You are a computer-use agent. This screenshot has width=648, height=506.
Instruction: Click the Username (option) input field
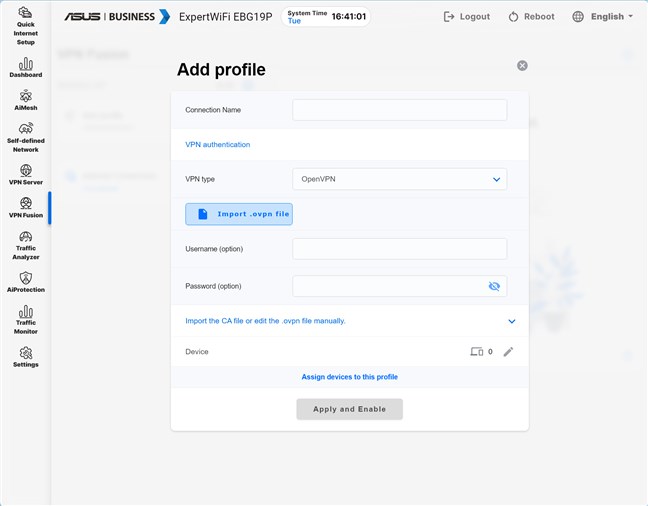pyautogui.click(x=400, y=249)
